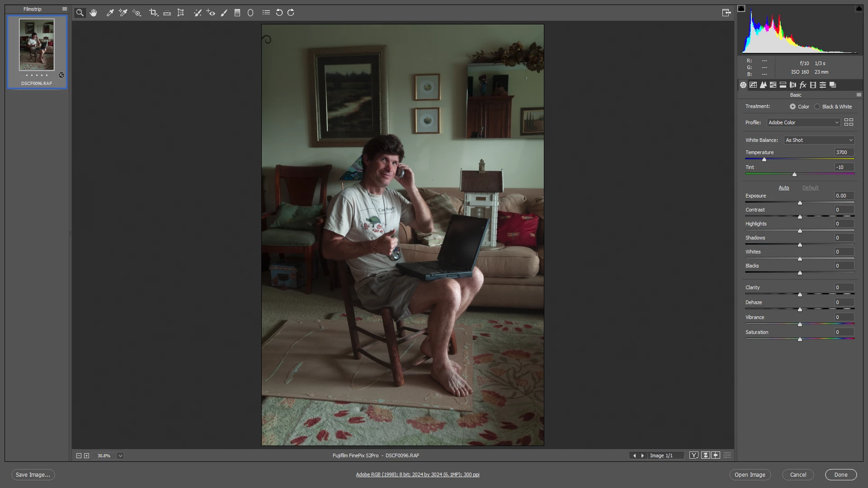Select the White Balance eyedropper tool

(x=110, y=13)
